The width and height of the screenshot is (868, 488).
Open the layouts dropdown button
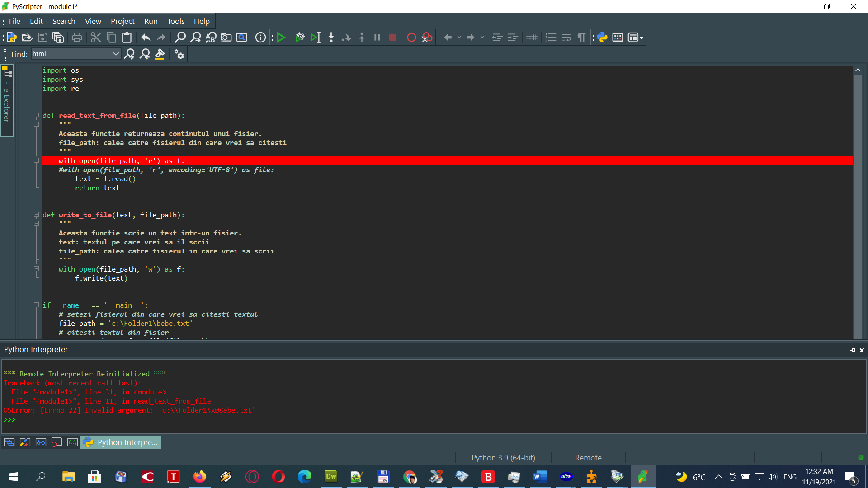tap(636, 38)
